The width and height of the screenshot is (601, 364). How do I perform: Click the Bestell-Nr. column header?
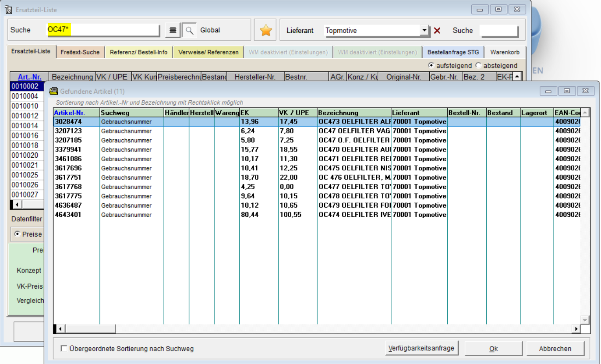tap(467, 113)
